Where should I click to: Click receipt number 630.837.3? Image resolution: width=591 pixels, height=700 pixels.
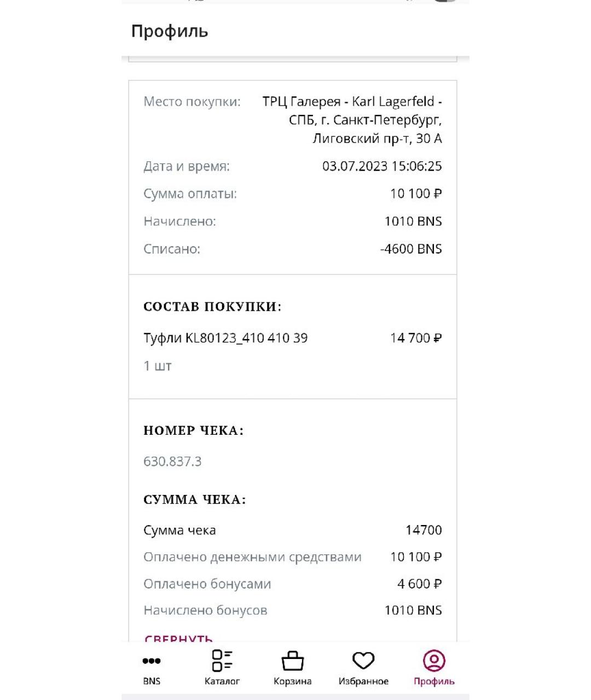click(172, 462)
